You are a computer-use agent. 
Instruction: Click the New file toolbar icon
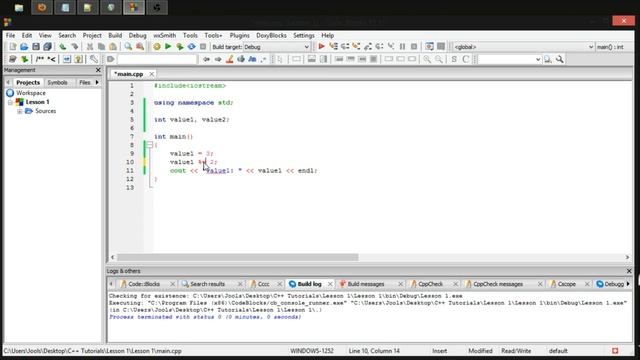click(12, 47)
